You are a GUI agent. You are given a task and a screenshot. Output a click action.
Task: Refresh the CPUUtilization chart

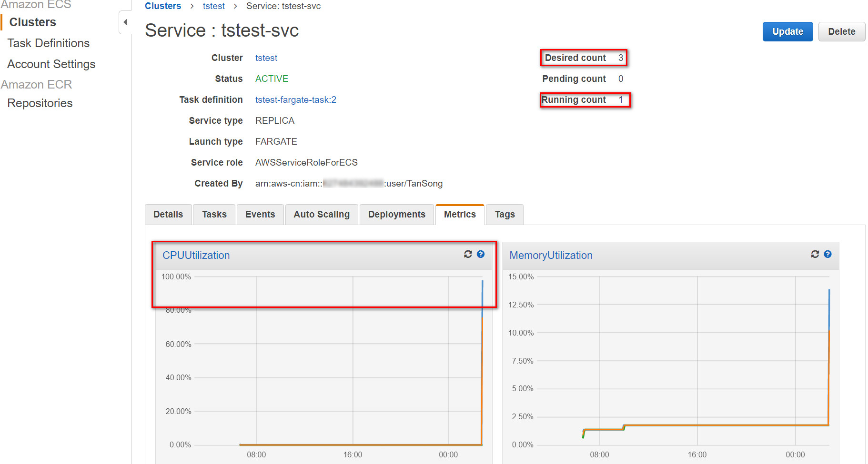coord(468,254)
